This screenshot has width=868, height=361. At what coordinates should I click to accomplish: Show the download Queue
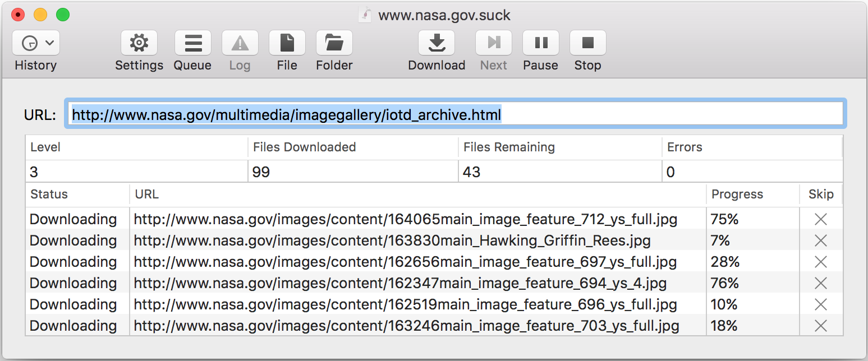[193, 43]
